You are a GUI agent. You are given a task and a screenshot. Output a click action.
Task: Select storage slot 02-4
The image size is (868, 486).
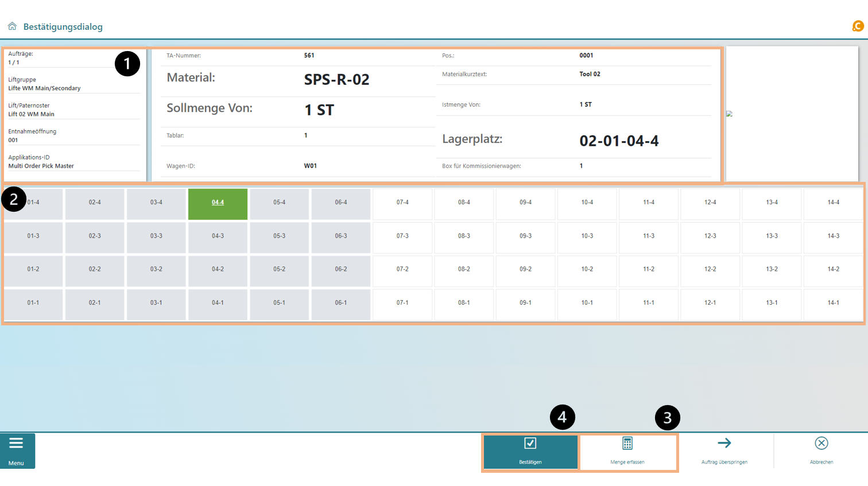pyautogui.click(x=95, y=203)
